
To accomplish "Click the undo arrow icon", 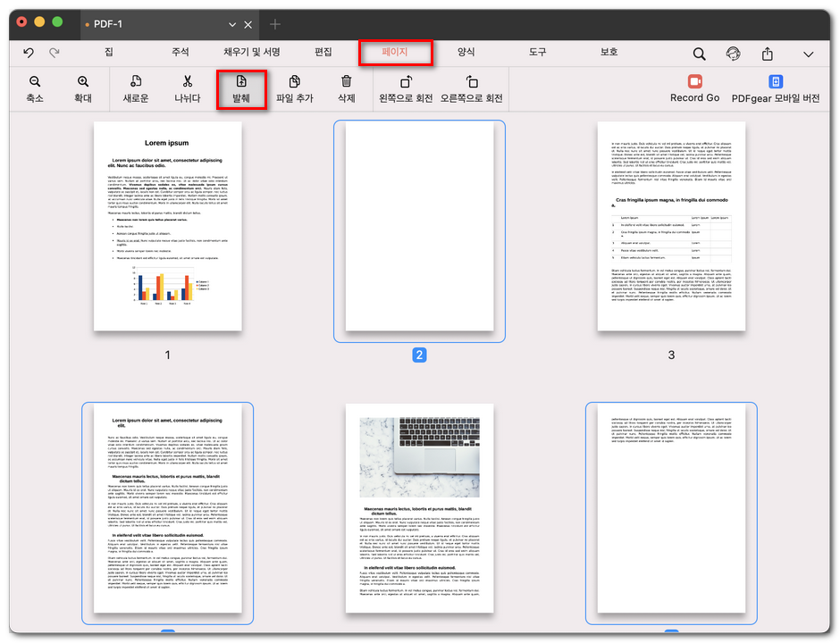I will pyautogui.click(x=29, y=54).
